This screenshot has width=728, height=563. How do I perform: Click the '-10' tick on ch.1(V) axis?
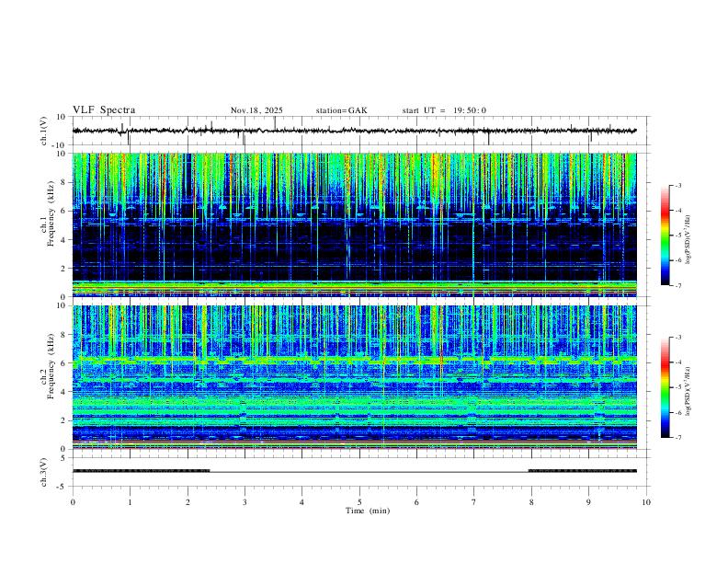[59, 146]
